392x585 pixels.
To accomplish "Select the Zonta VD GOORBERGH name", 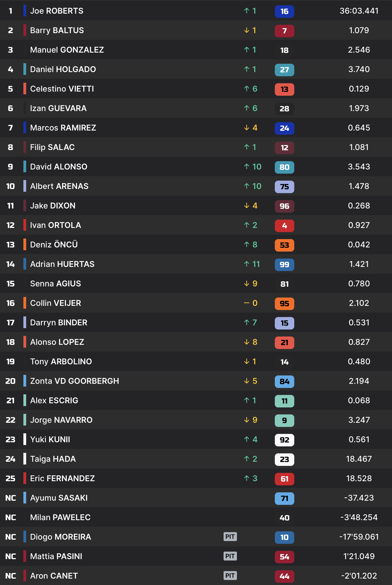I will [74, 381].
